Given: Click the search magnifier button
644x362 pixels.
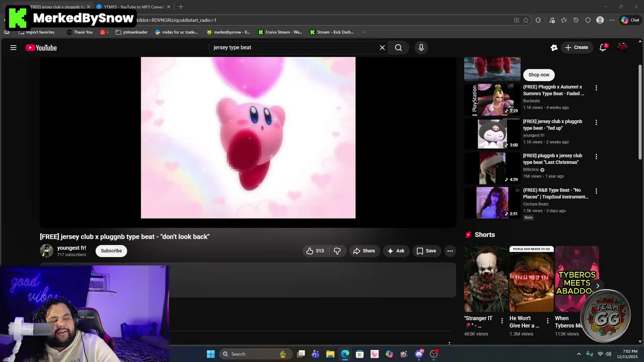Looking at the screenshot, I should point(398,48).
